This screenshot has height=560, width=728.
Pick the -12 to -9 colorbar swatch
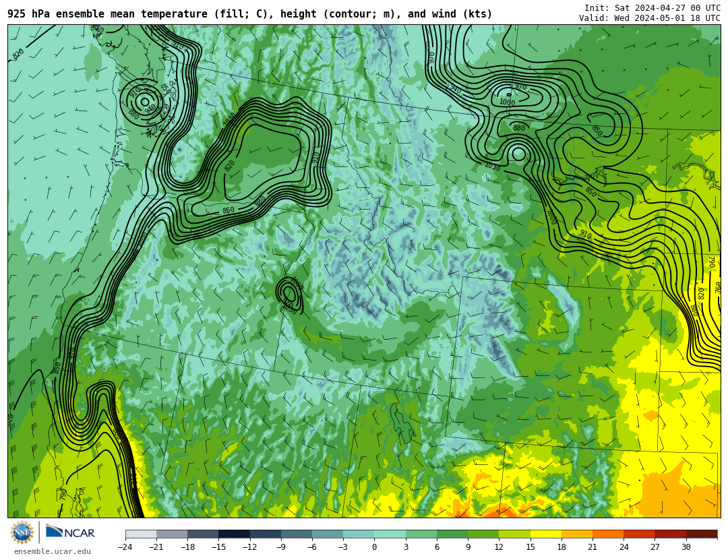(x=265, y=534)
